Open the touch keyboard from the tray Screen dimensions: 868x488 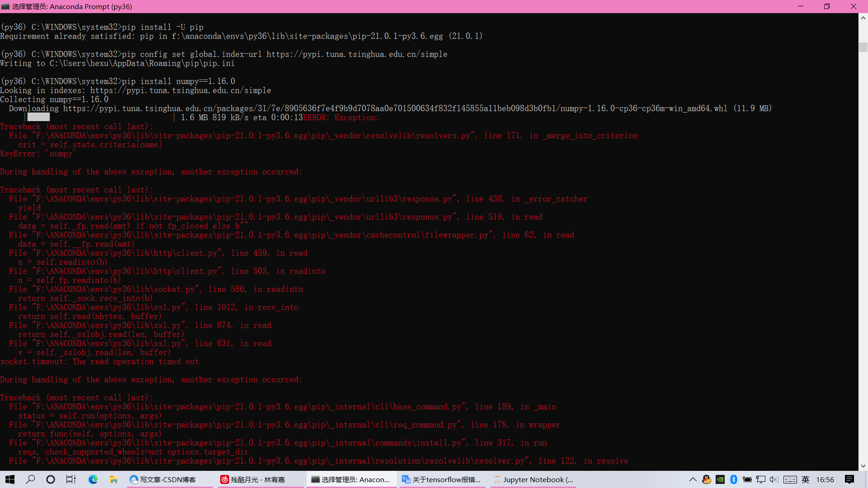(790, 479)
